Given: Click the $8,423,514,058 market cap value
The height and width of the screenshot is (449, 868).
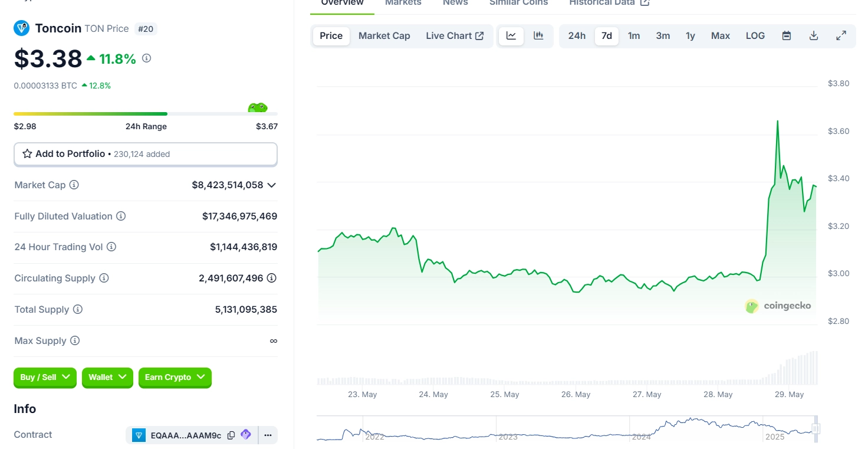Looking at the screenshot, I should coord(228,185).
